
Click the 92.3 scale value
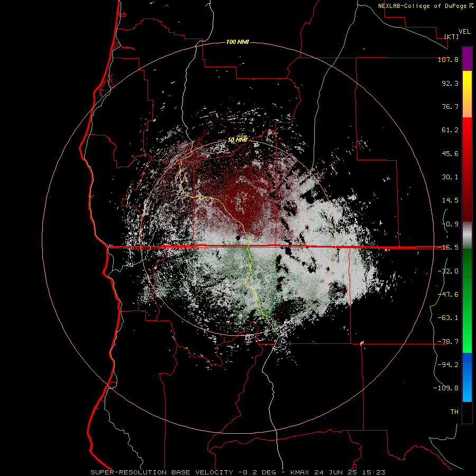pyautogui.click(x=450, y=83)
